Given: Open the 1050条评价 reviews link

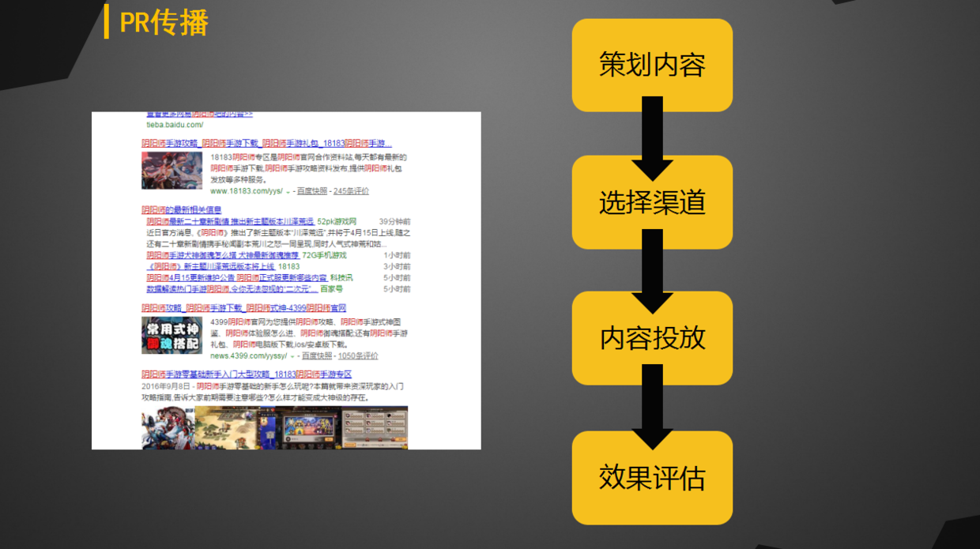Looking at the screenshot, I should point(357,356).
